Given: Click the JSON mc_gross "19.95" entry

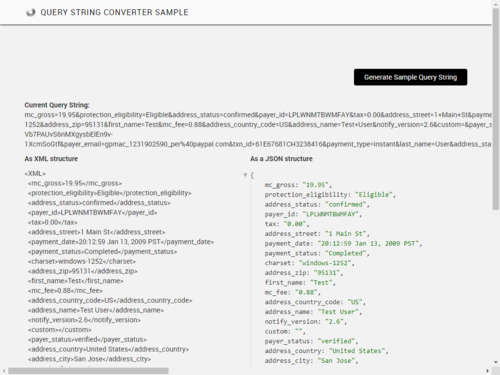Looking at the screenshot, I should click(x=298, y=185).
